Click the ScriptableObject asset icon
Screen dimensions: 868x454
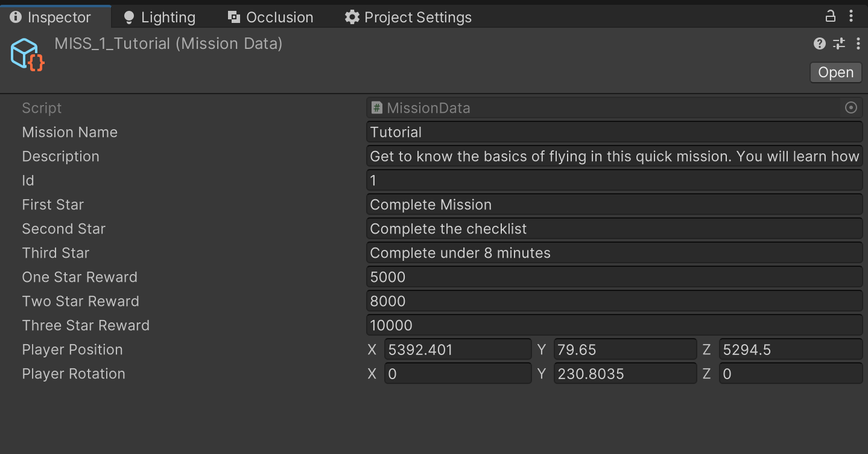click(x=28, y=54)
